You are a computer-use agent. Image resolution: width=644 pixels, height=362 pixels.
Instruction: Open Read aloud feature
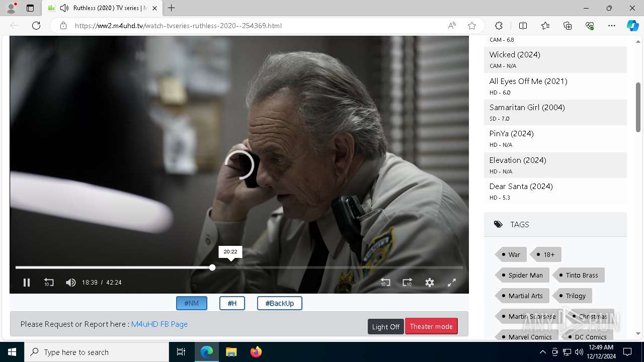point(452,26)
